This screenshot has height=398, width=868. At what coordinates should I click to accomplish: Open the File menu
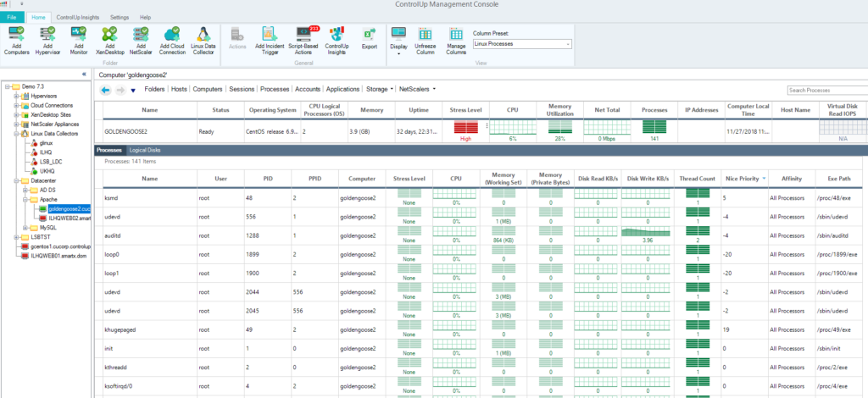tap(12, 17)
